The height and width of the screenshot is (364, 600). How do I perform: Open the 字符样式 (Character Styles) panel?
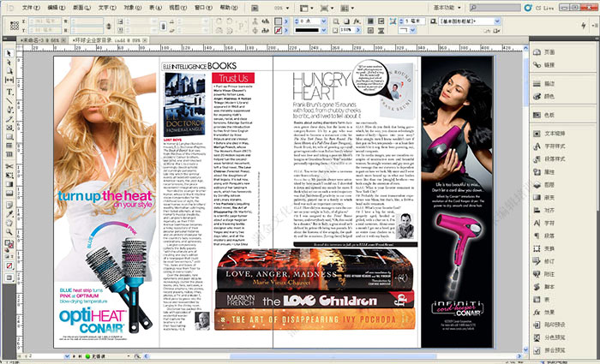549,146
